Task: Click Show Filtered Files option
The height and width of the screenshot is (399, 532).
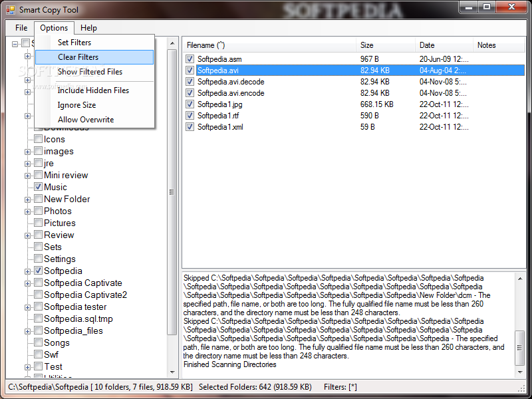Action: pos(94,72)
